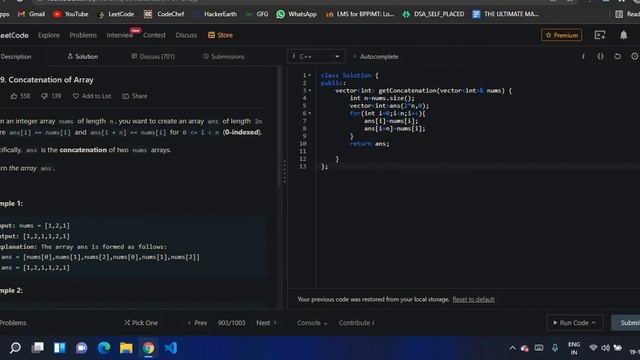Click the Share button
640x360 pixels.
(135, 96)
